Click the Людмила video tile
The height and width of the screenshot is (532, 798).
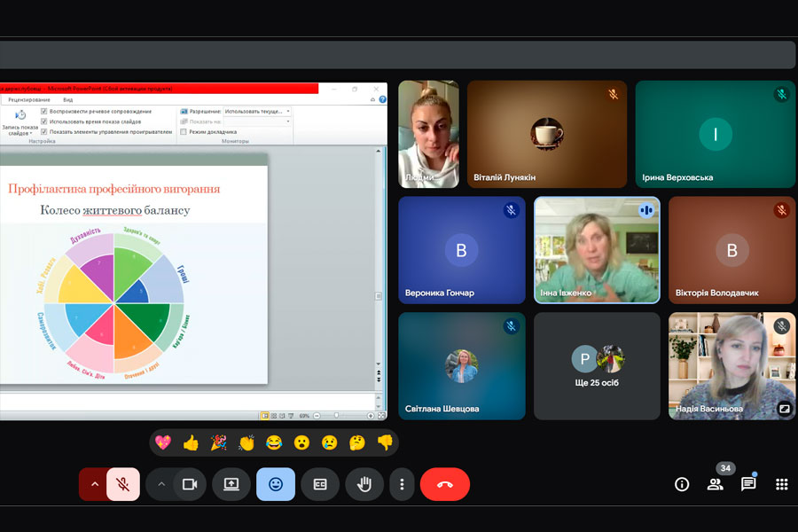428,135
